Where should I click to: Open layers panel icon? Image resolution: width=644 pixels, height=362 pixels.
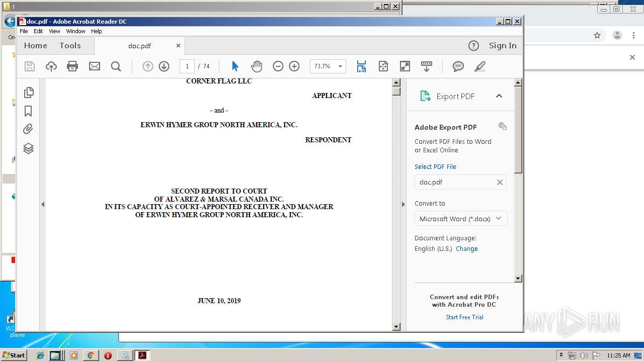coord(29,148)
